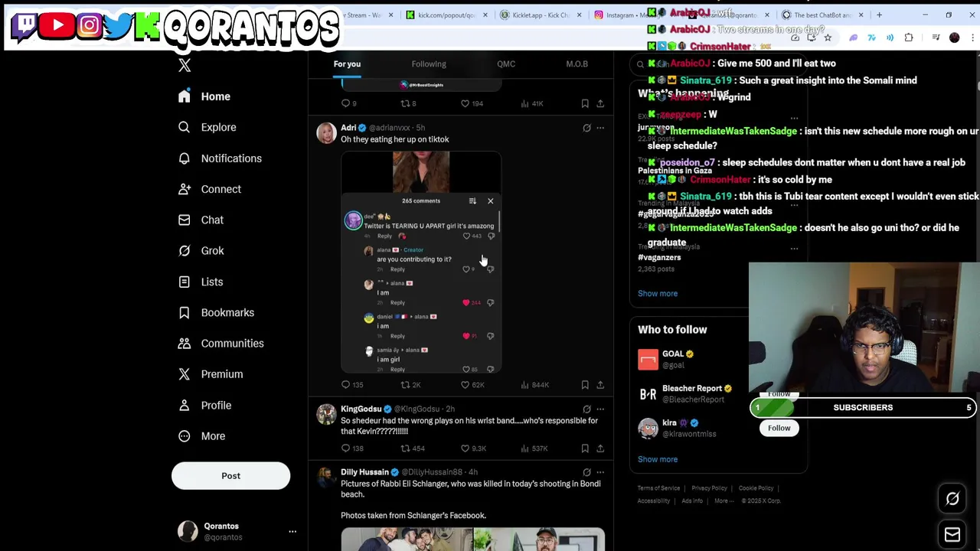The height and width of the screenshot is (551, 980).
Task: Follow the kira account
Action: coord(779,429)
